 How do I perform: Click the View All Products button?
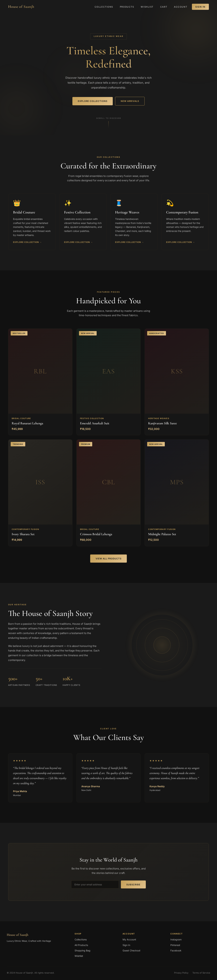[108, 559]
